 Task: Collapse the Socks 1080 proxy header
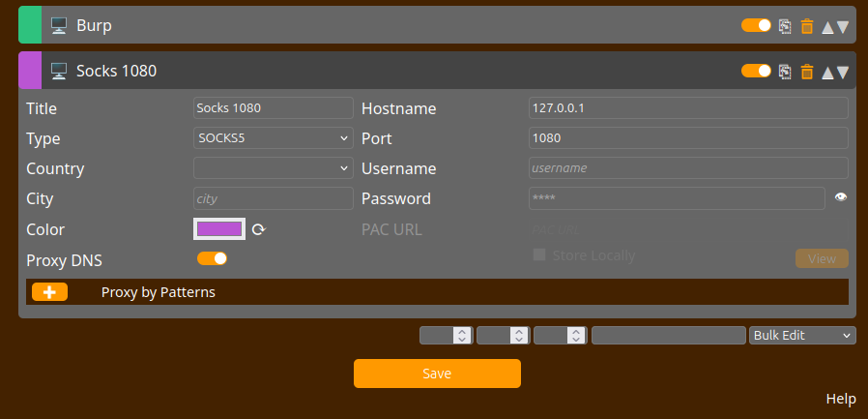[x=387, y=71]
